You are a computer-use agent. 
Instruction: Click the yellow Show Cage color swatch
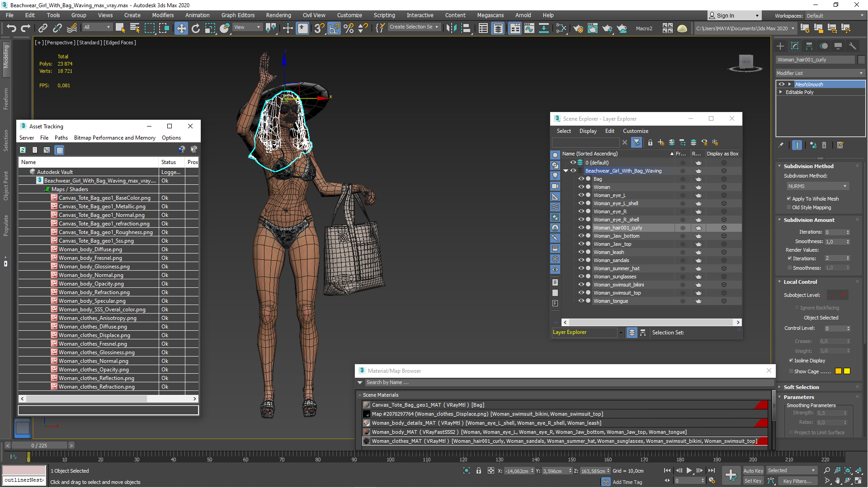[847, 371]
